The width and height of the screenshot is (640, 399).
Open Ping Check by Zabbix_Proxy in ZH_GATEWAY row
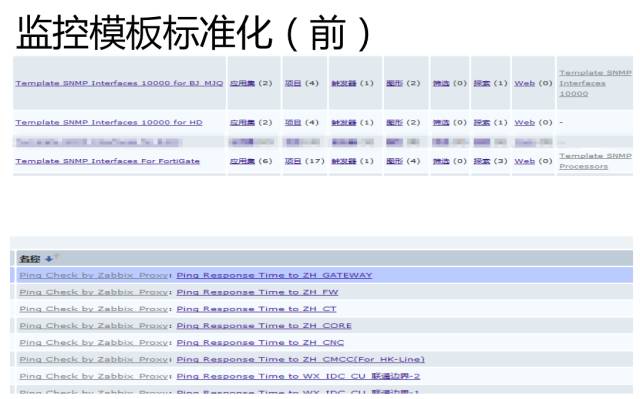[93, 275]
